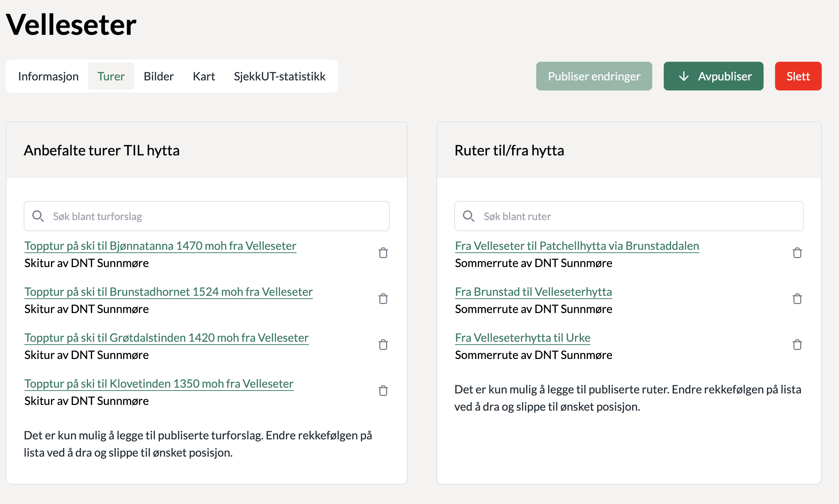Image resolution: width=839 pixels, height=504 pixels.
Task: Open Fra Velleseterhytta til Urke link
Action: pyautogui.click(x=522, y=338)
